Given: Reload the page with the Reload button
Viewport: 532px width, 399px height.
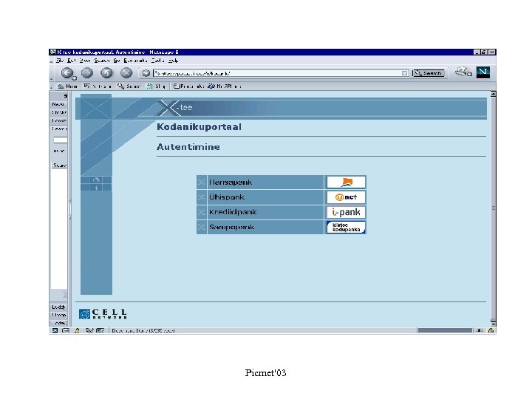Looking at the screenshot, I should tap(106, 72).
